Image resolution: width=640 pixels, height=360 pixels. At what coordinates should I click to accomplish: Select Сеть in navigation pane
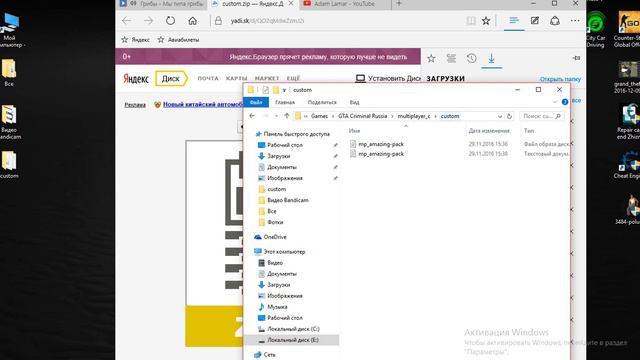coord(269,355)
